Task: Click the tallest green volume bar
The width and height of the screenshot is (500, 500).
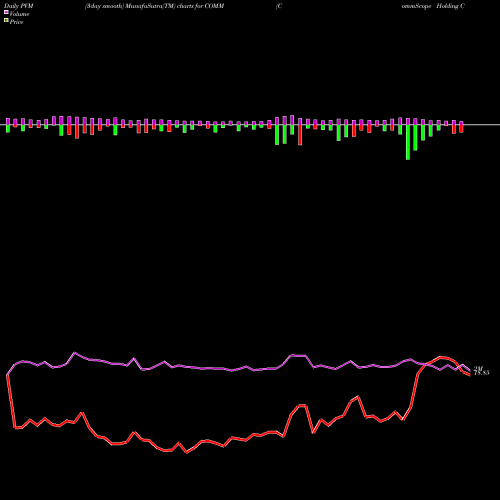Action: click(x=408, y=142)
